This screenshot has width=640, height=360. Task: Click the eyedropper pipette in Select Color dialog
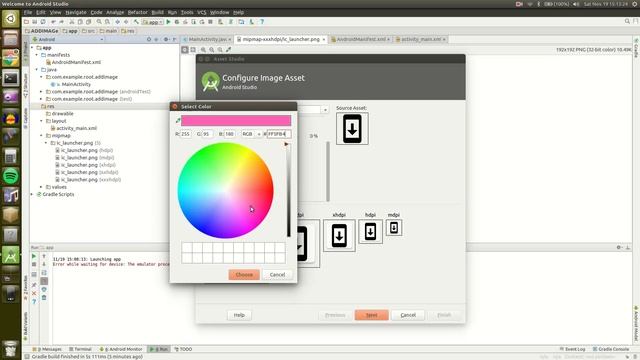coord(178,120)
